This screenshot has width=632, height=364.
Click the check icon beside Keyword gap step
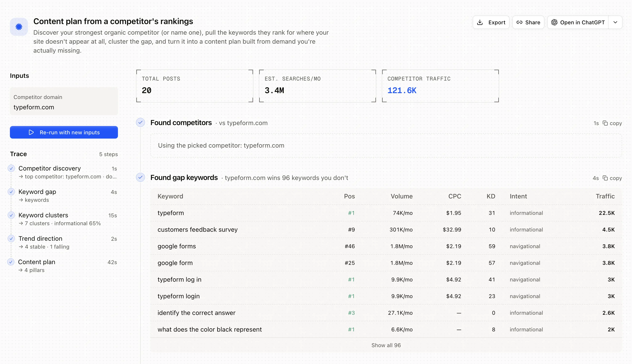coord(11,192)
